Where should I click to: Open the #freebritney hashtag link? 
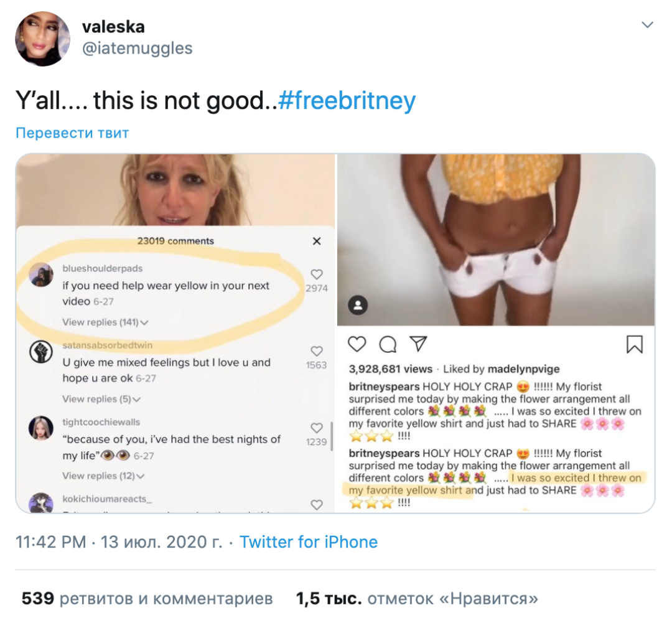[347, 100]
